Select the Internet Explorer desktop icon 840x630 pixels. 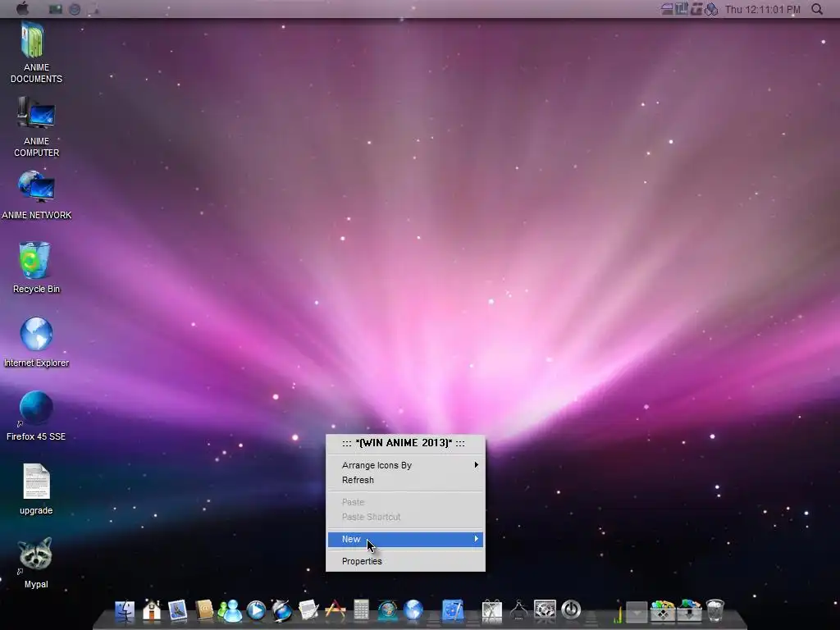36,334
